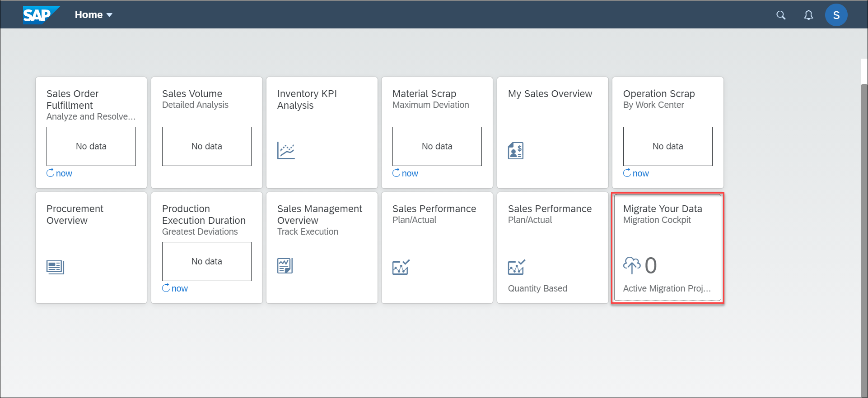Click Inventory KPI Analysis chart icon
868x398 pixels.
(x=286, y=150)
